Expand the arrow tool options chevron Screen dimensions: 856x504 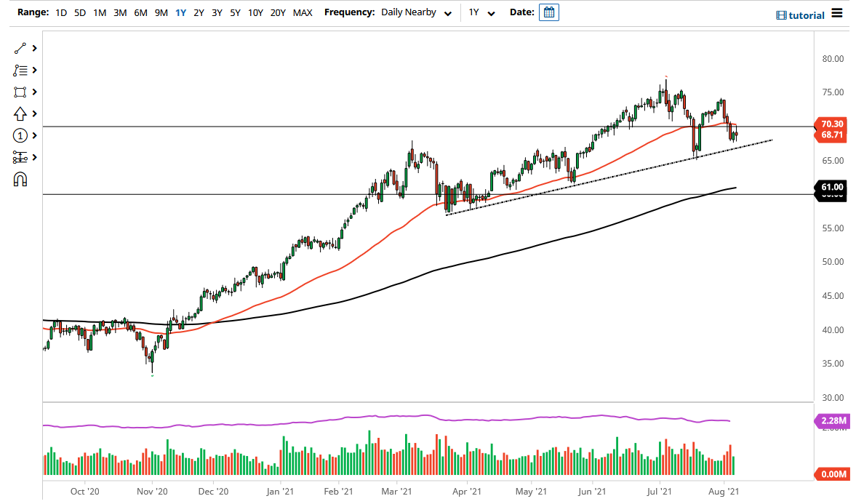point(33,113)
